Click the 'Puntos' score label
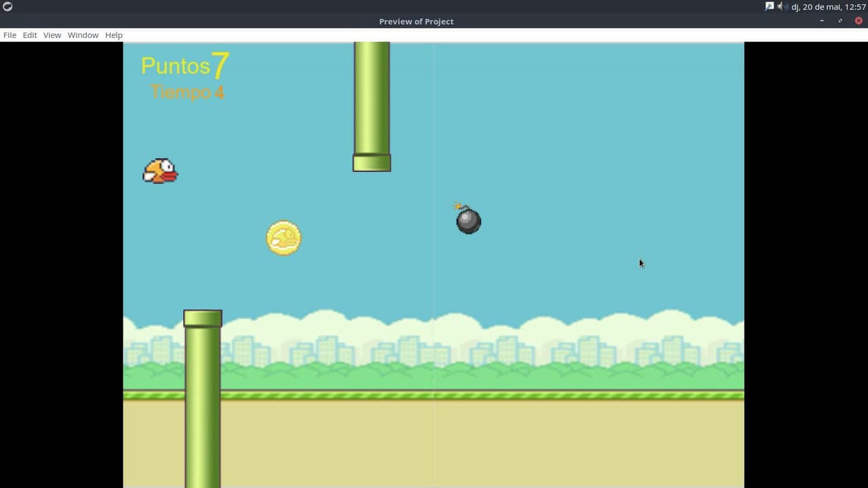Image resolution: width=868 pixels, height=488 pixels. point(176,66)
